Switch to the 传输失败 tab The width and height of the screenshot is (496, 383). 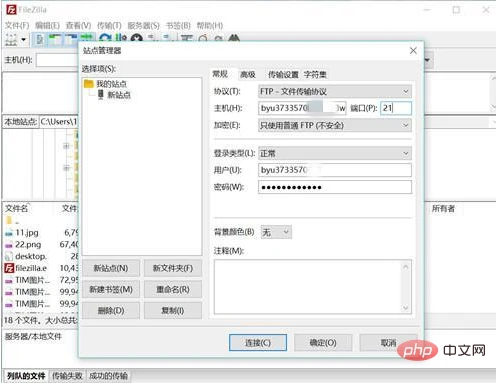pyautogui.click(x=67, y=376)
